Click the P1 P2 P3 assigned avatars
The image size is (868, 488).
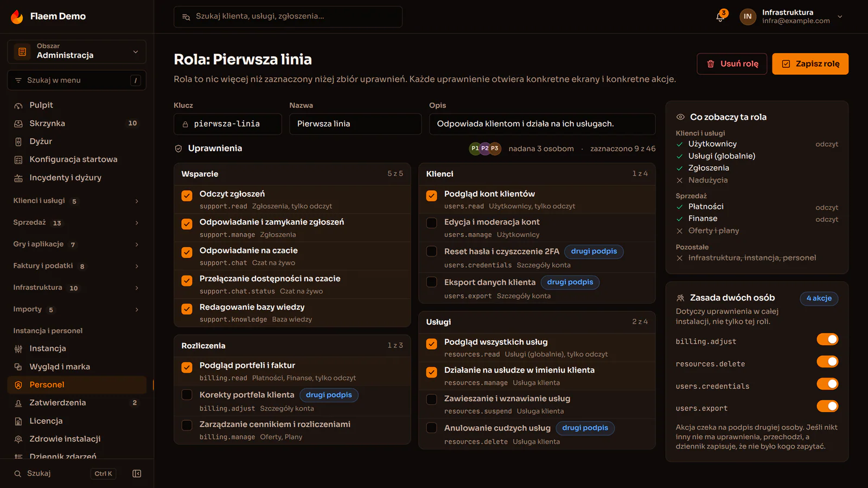pyautogui.click(x=484, y=149)
